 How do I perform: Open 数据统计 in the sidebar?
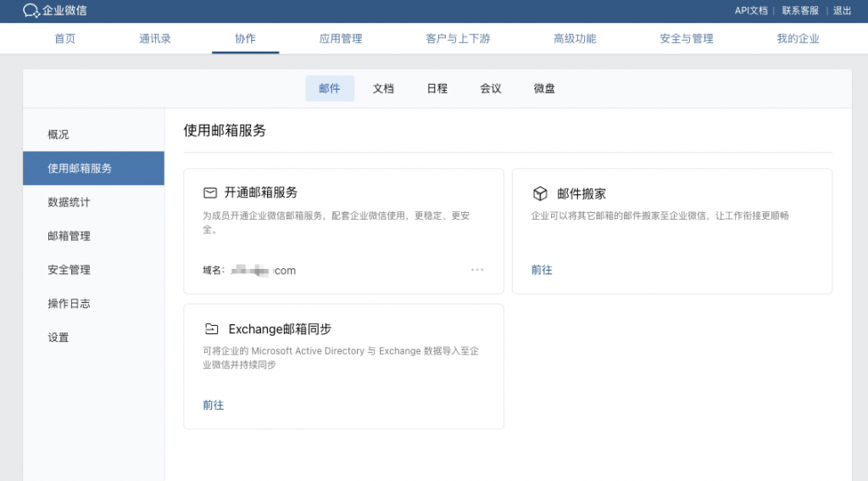(x=93, y=202)
